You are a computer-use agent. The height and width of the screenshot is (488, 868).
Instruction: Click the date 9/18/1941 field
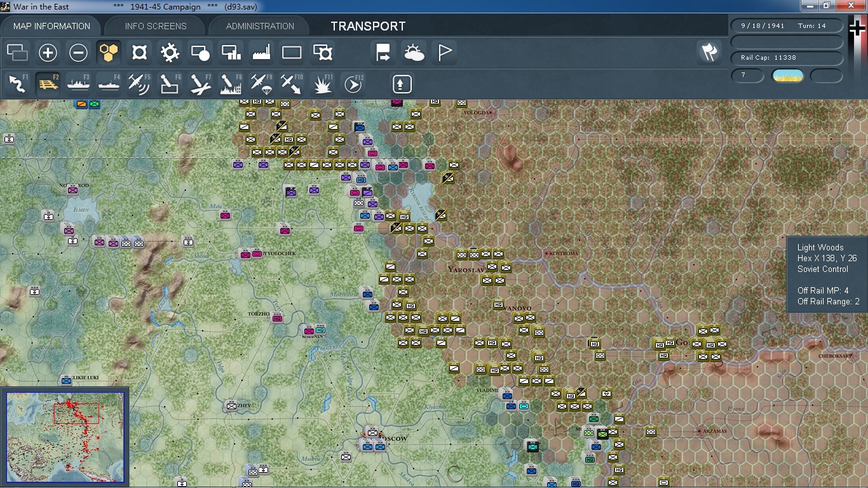pyautogui.click(x=763, y=26)
